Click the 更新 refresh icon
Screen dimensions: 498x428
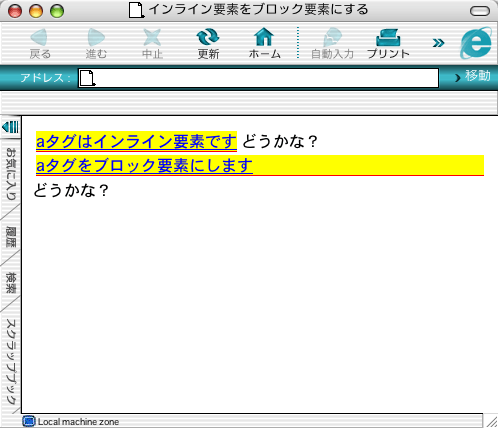208,37
